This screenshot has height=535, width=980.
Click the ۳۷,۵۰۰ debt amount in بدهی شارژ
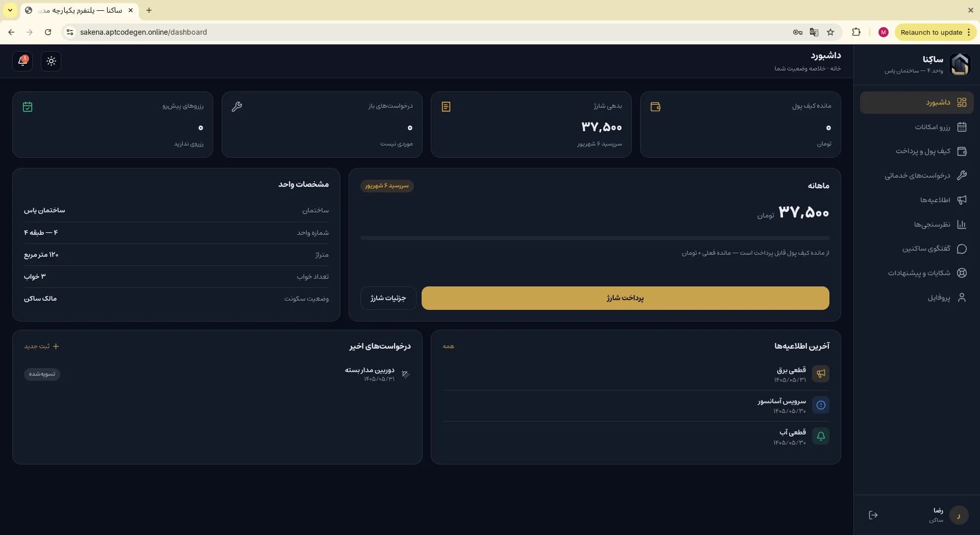(x=602, y=127)
